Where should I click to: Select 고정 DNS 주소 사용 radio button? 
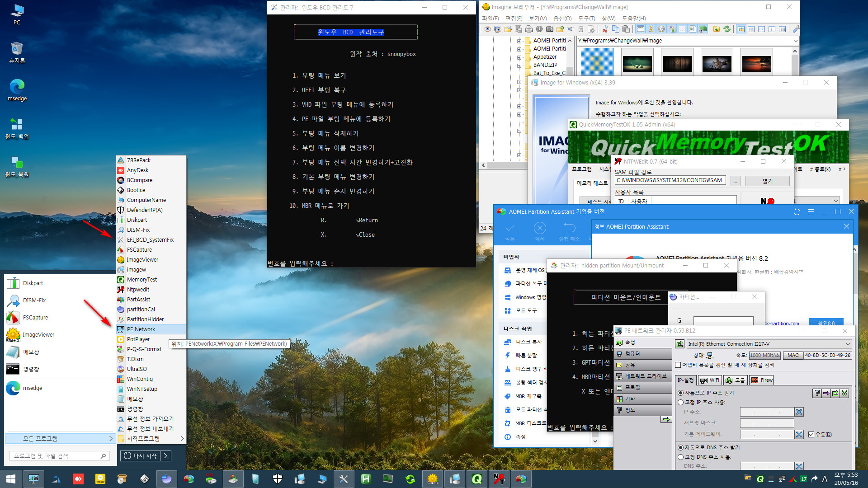pos(680,457)
